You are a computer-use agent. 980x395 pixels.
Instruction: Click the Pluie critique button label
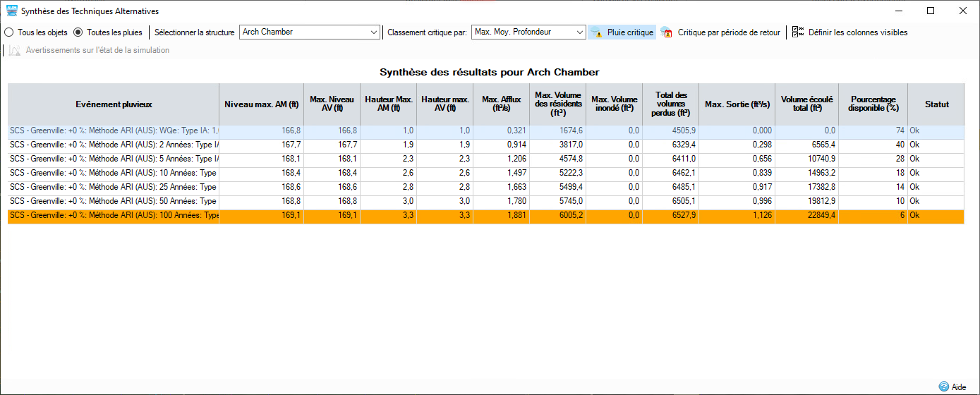pyautogui.click(x=630, y=32)
